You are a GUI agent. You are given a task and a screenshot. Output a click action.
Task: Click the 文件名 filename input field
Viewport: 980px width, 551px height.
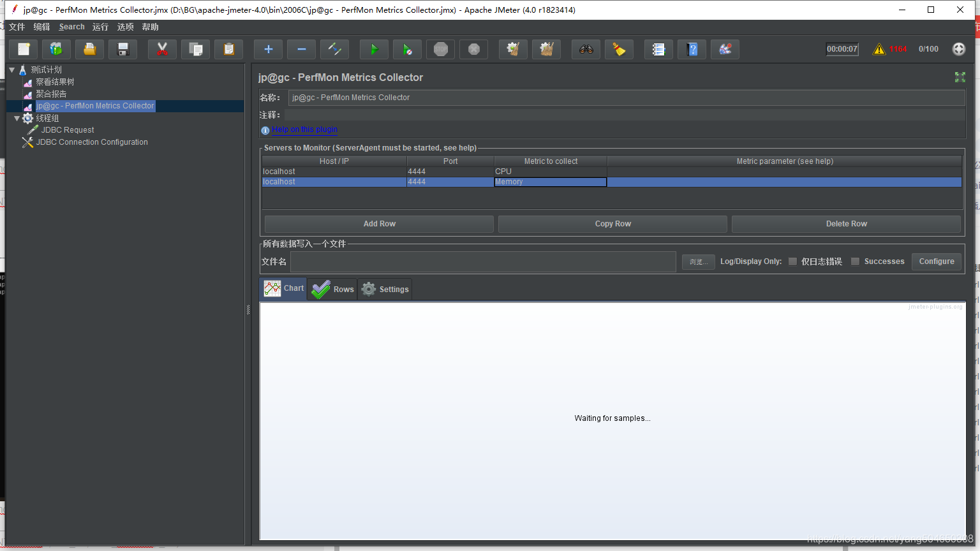pyautogui.click(x=483, y=261)
